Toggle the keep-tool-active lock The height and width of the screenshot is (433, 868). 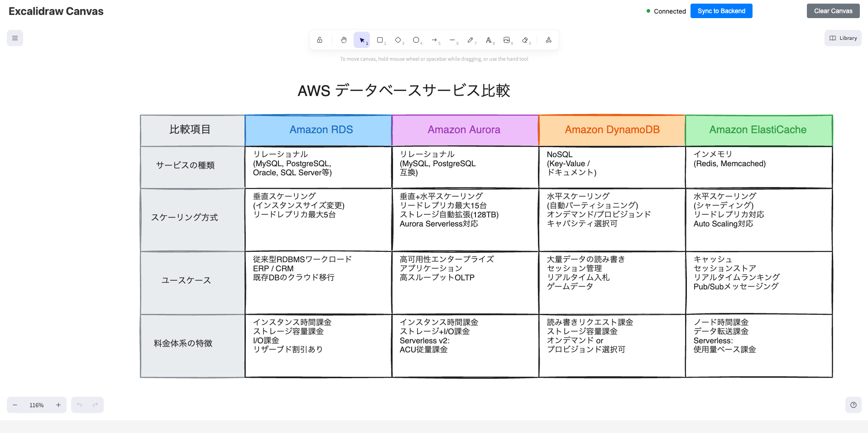coord(320,40)
